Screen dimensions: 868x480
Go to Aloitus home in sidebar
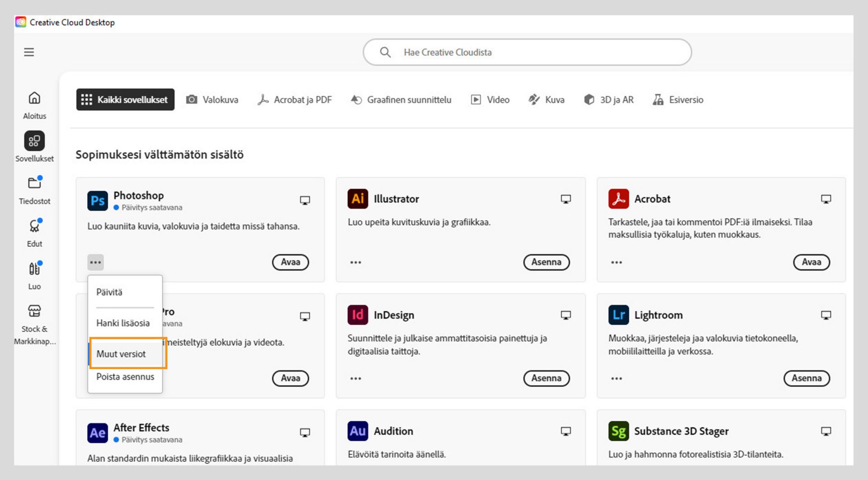coord(34,104)
